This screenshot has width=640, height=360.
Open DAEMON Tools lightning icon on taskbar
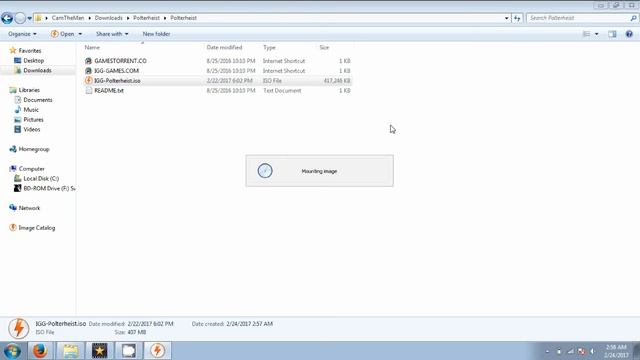pos(158,351)
